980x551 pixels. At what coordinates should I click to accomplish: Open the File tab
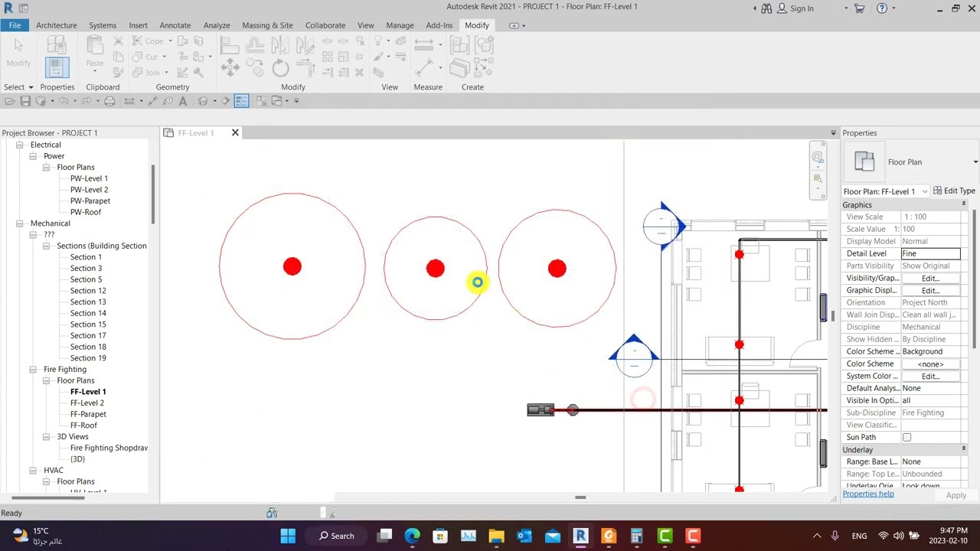point(15,25)
